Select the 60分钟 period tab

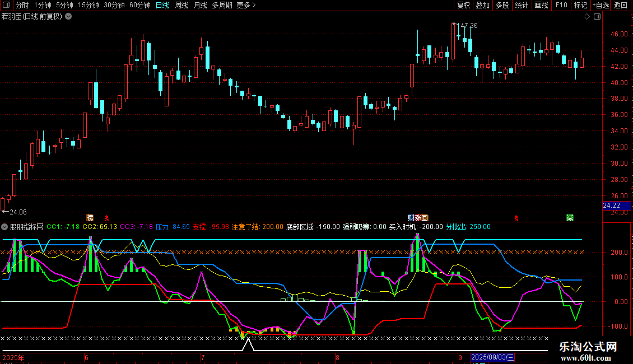[139, 5]
